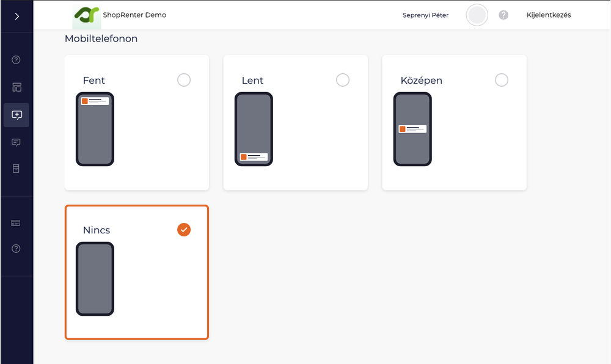The height and width of the screenshot is (364, 611).
Task: Click the checked Nincs radio button
Action: coord(183,230)
